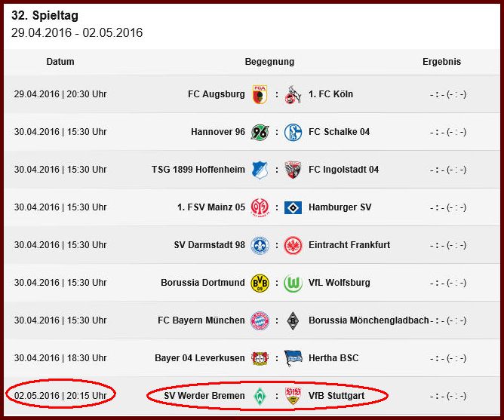Click the Bayer 04 Leverkusen team name
The width and height of the screenshot is (504, 420).
[x=200, y=358]
